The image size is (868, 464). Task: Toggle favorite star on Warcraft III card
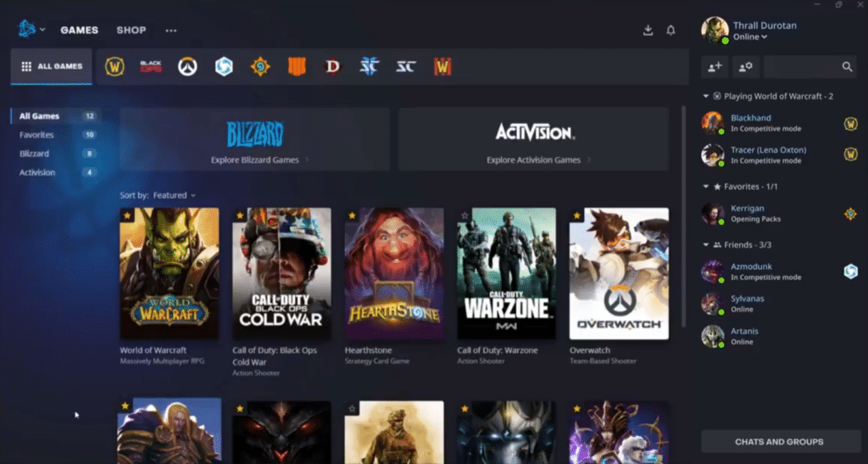point(125,406)
